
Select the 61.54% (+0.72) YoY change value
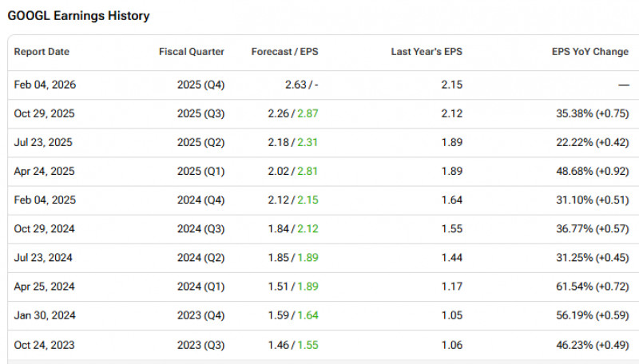[x=592, y=287]
